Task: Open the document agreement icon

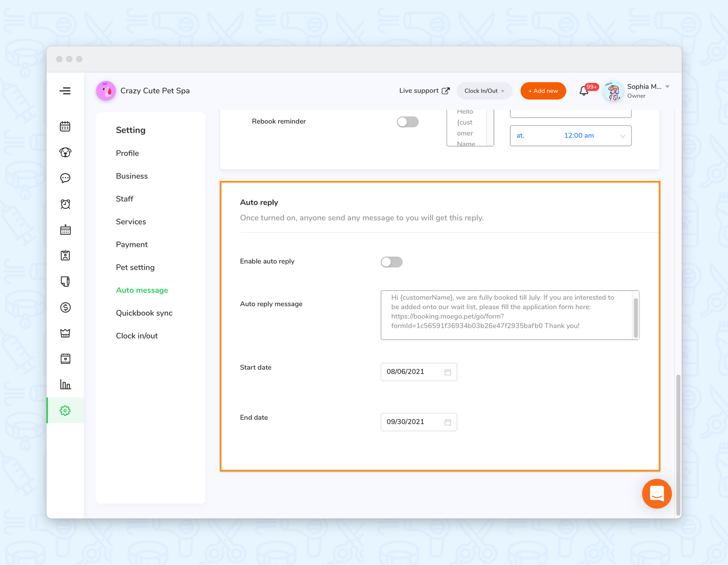Action: (65, 281)
